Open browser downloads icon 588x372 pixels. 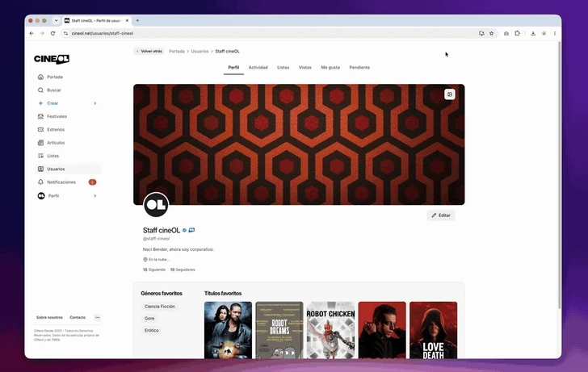pos(533,33)
